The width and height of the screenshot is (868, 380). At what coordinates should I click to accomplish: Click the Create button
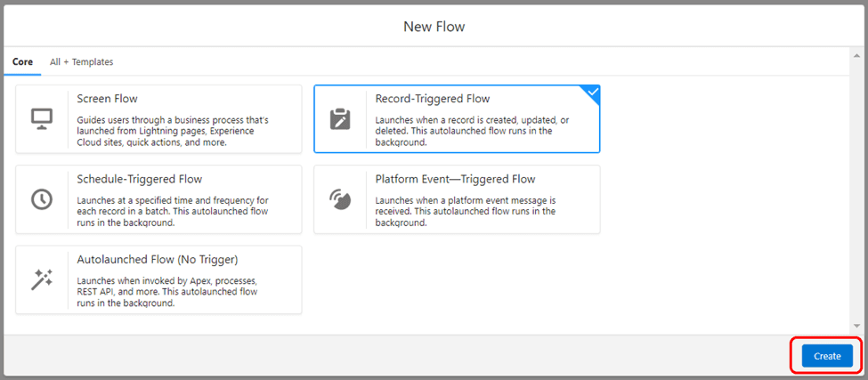pyautogui.click(x=827, y=356)
